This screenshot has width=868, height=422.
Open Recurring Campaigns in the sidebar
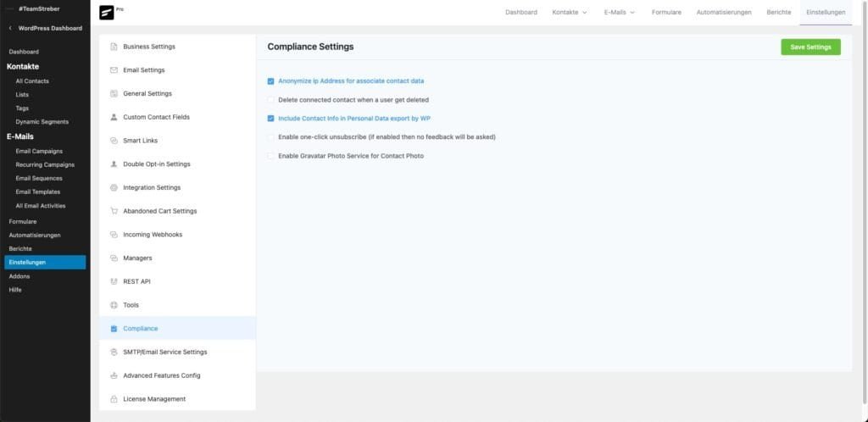point(45,165)
